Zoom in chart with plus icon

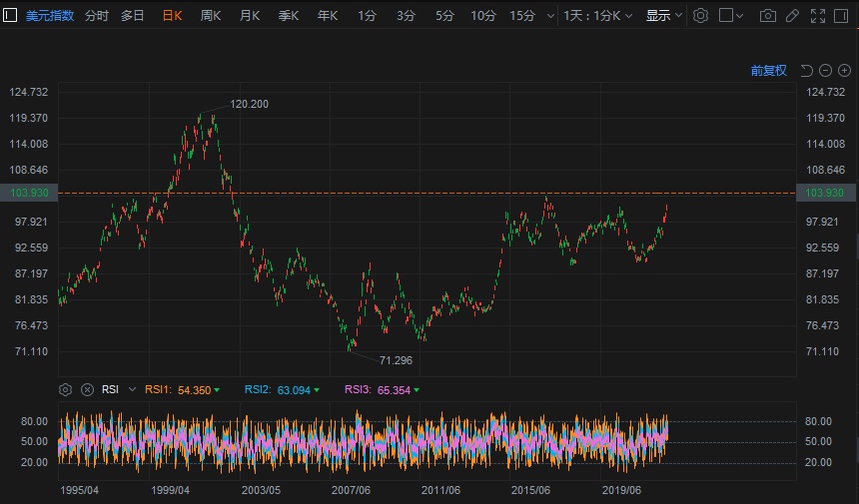[x=844, y=70]
